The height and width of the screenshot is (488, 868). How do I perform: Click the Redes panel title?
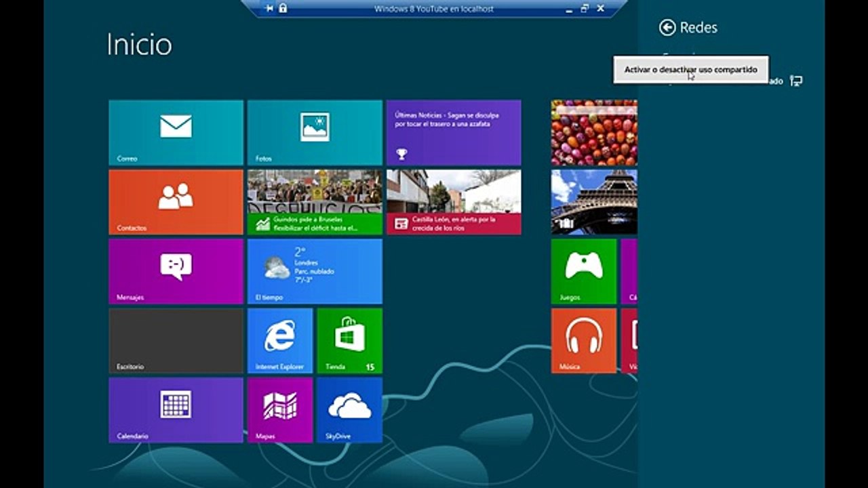698,28
